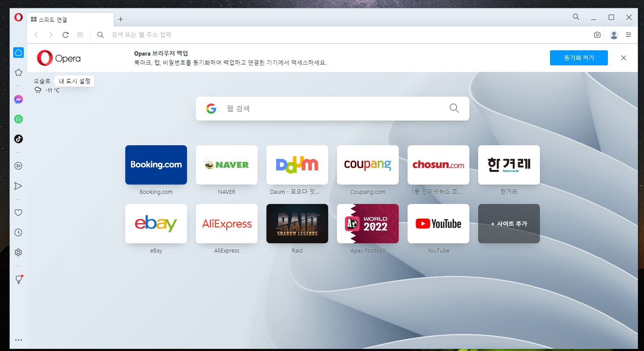Screen dimensions: 644x351
Task: Open the heart icon in sidebar
Action: (x=18, y=213)
